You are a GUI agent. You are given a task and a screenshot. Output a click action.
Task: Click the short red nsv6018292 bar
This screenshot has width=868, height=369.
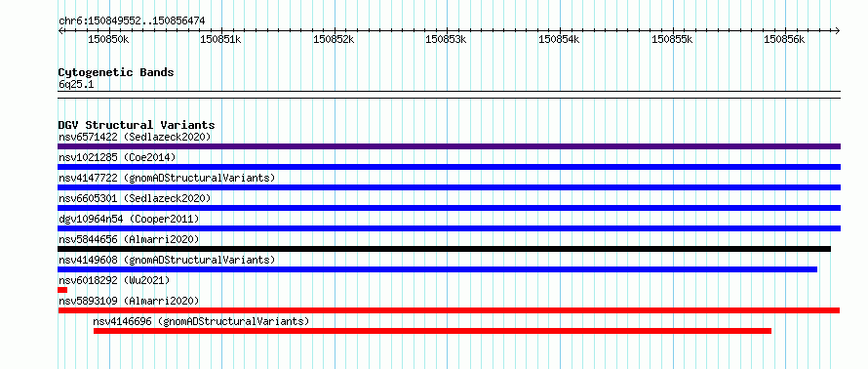[62, 290]
